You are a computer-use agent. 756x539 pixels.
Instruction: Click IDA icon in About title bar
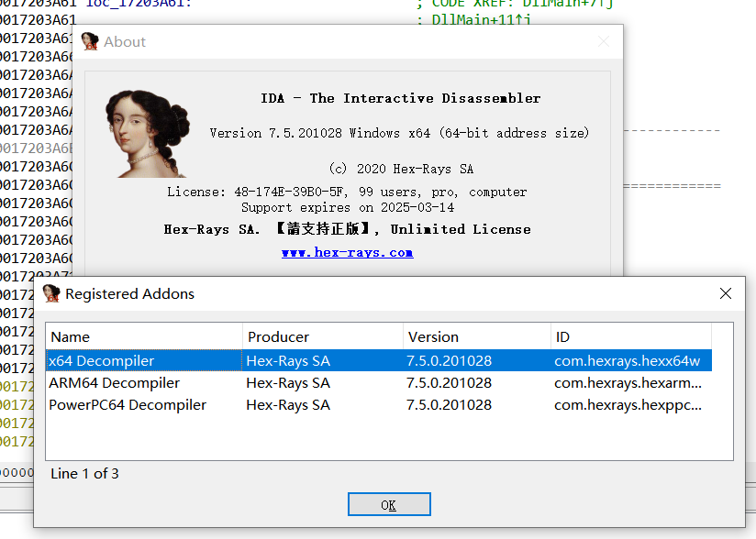90,41
